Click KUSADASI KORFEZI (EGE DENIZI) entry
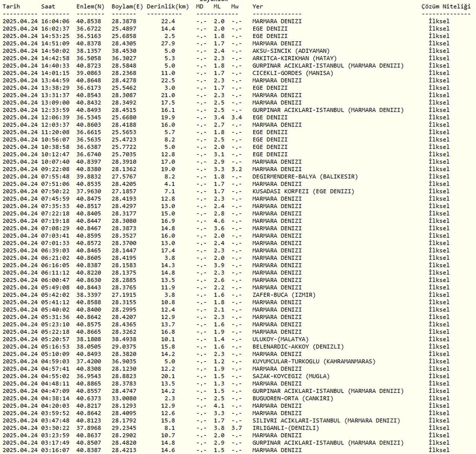 (x=303, y=191)
